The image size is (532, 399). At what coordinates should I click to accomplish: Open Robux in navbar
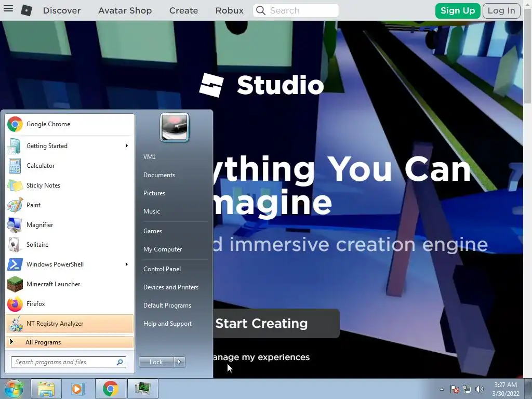(229, 10)
